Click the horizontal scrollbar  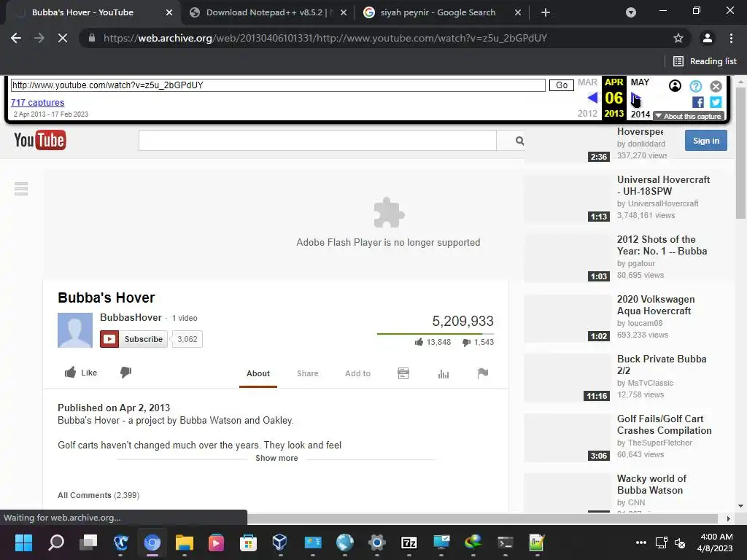482,518
